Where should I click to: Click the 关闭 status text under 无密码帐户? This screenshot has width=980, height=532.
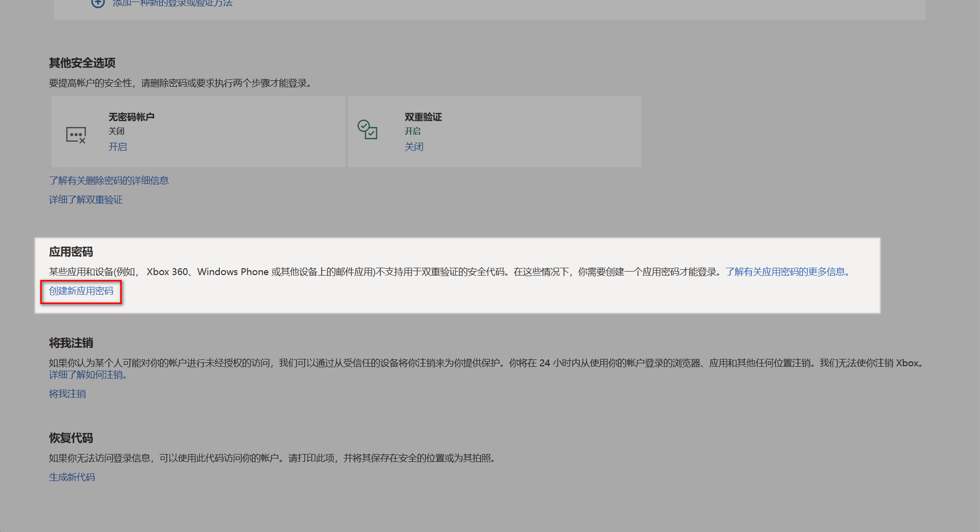click(x=116, y=131)
